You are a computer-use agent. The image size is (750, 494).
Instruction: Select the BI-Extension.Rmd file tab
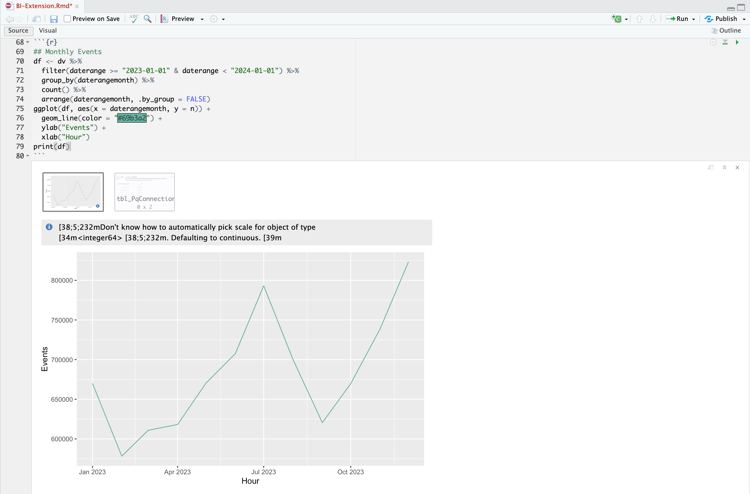[42, 6]
